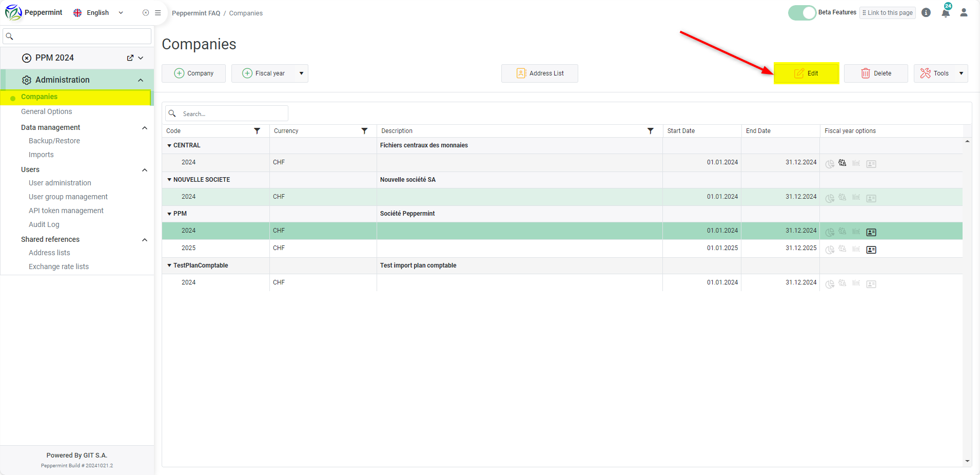Image resolution: width=980 pixels, height=475 pixels.
Task: Open the user account menu icon
Action: (964, 12)
